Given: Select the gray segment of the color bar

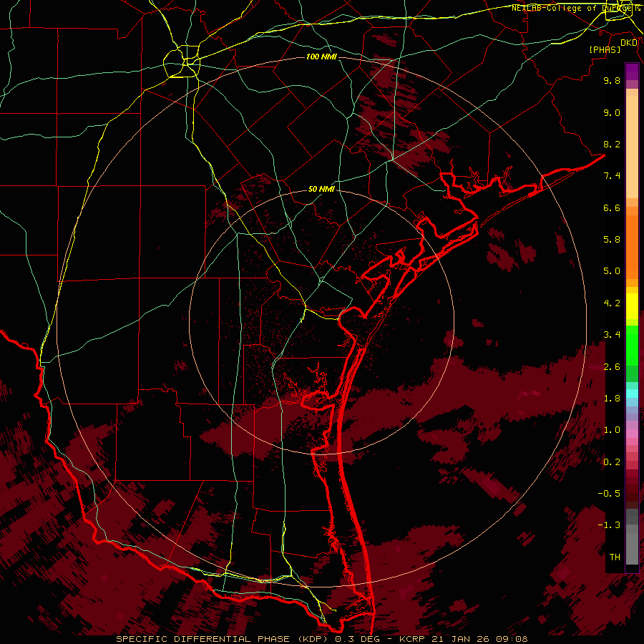Looking at the screenshot, I should pyautogui.click(x=632, y=537).
